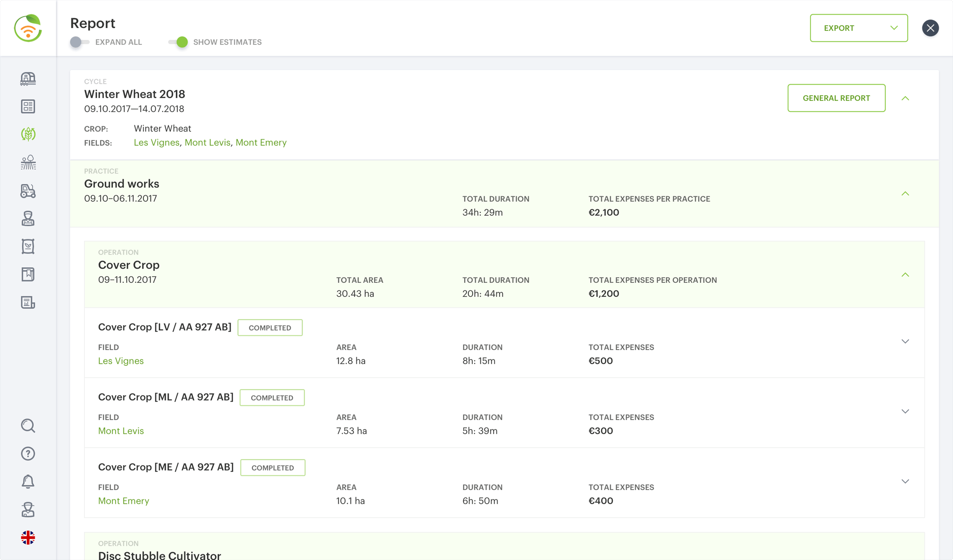Open the Les Vignes field link under Cover Crop
This screenshot has height=560, width=953.
click(x=121, y=361)
